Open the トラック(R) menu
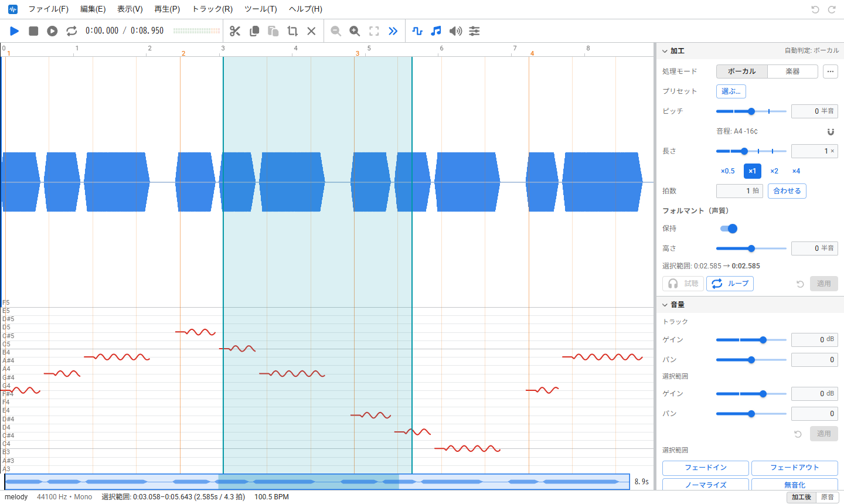The height and width of the screenshot is (504, 844). pyautogui.click(x=212, y=9)
